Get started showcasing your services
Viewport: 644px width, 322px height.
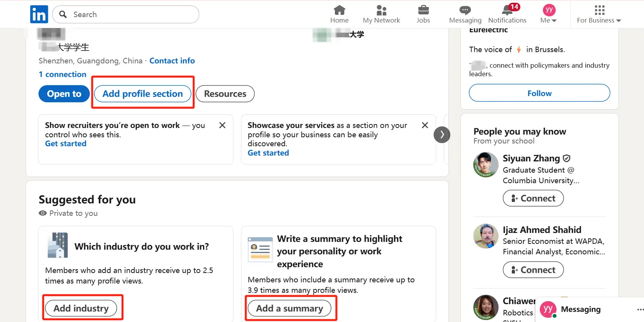point(268,153)
